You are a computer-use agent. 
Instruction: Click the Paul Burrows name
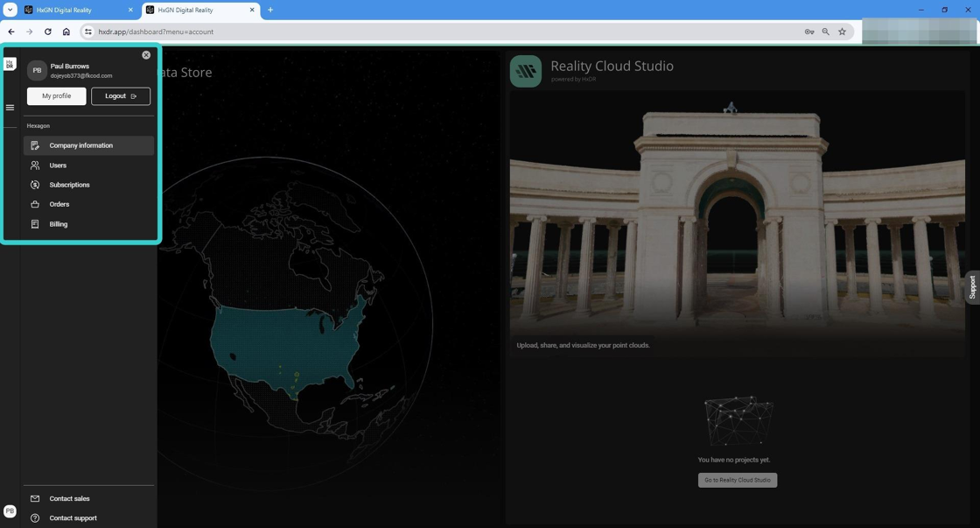coord(69,67)
